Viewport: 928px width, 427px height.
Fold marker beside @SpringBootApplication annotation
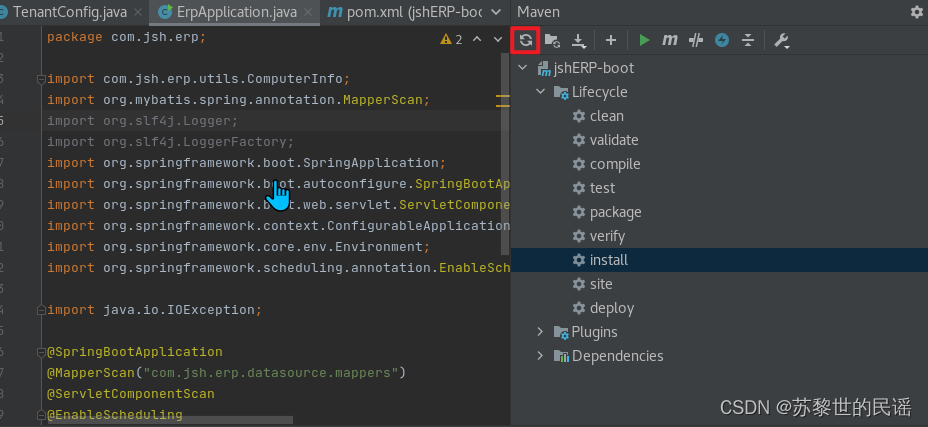click(x=41, y=352)
